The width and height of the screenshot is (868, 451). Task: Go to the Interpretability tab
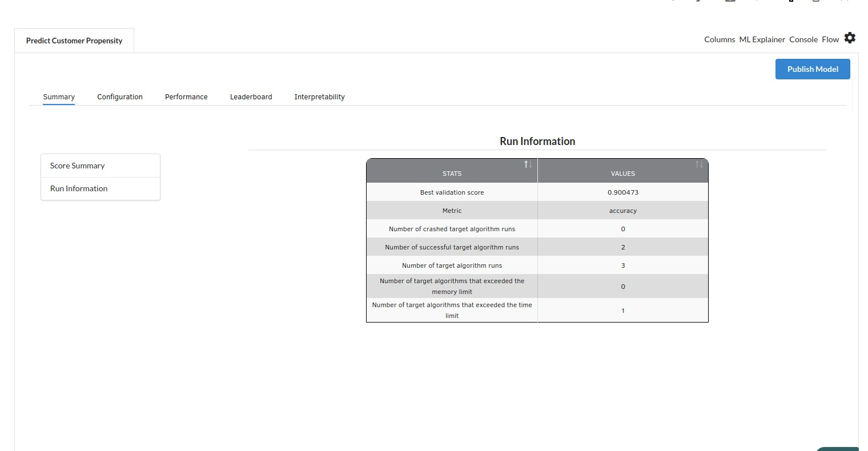click(x=319, y=97)
